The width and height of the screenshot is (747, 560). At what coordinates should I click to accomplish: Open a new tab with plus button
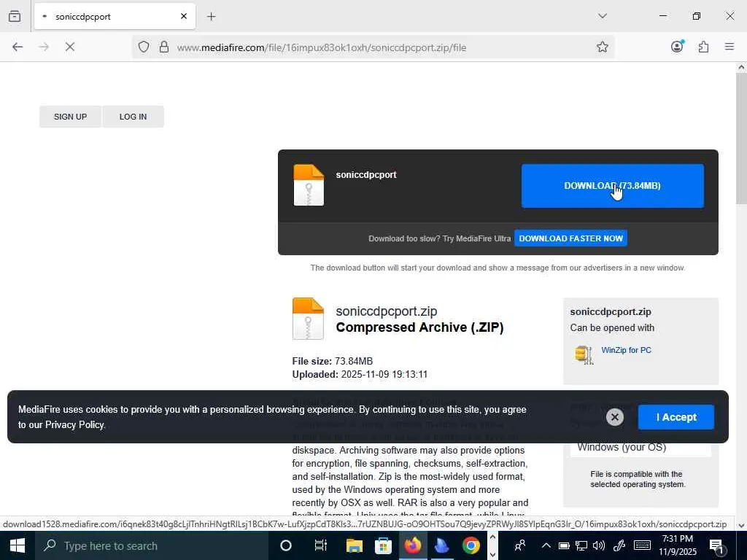point(211,17)
